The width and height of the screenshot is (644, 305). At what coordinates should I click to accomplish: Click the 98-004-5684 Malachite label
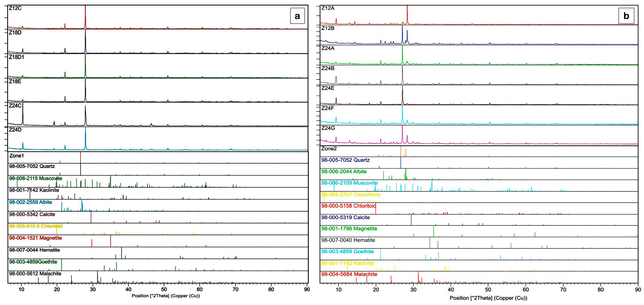coord(349,274)
